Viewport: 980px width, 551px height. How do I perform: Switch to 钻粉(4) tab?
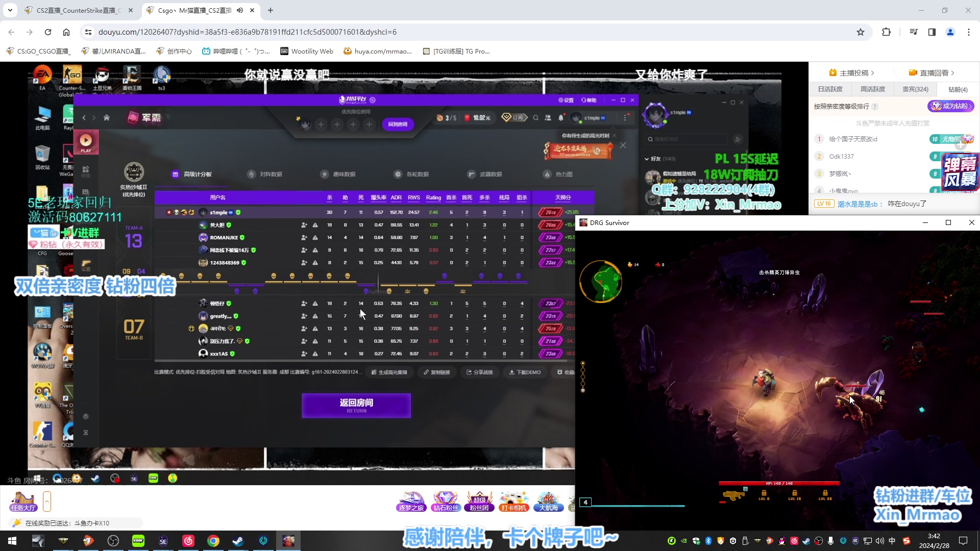958,89
